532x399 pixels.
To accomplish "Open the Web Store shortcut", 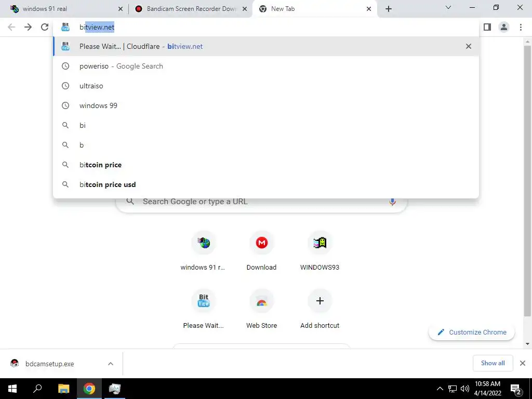I will tap(261, 309).
